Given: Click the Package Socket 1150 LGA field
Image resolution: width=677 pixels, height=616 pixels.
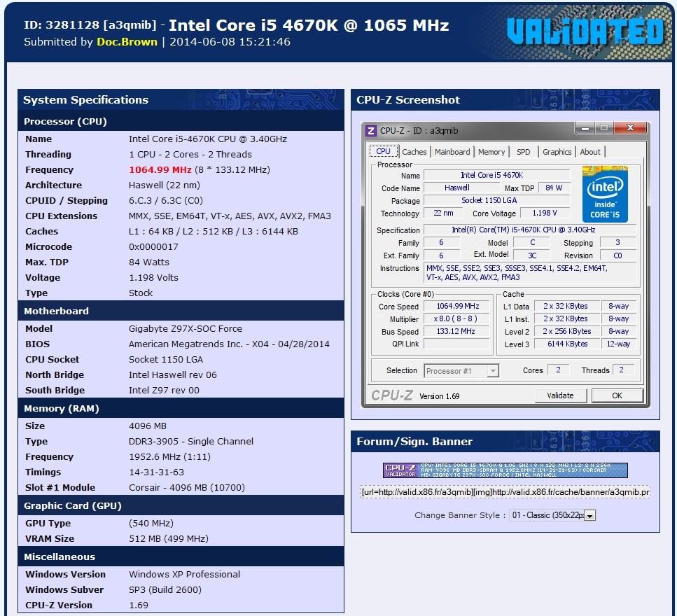Looking at the screenshot, I should [x=496, y=200].
